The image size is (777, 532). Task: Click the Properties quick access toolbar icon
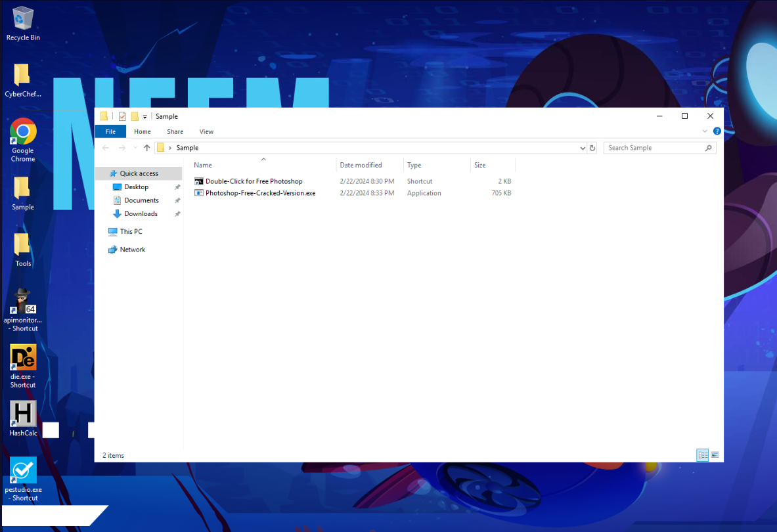pyautogui.click(x=122, y=116)
